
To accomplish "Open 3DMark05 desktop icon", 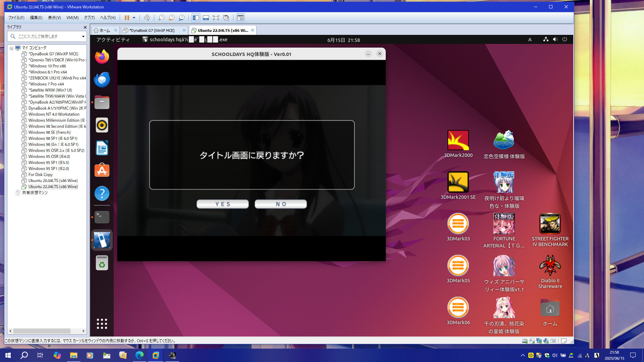I will click(x=458, y=269).
